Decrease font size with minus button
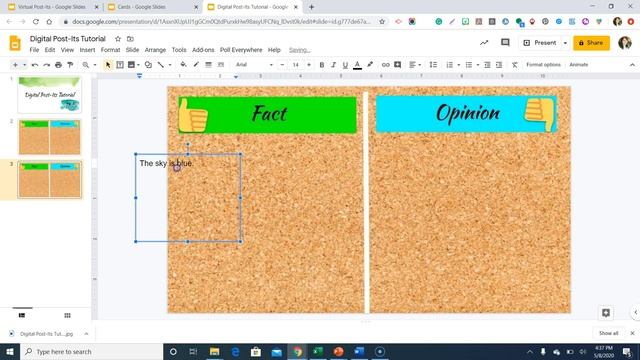This screenshot has width=640, height=360. [x=282, y=65]
